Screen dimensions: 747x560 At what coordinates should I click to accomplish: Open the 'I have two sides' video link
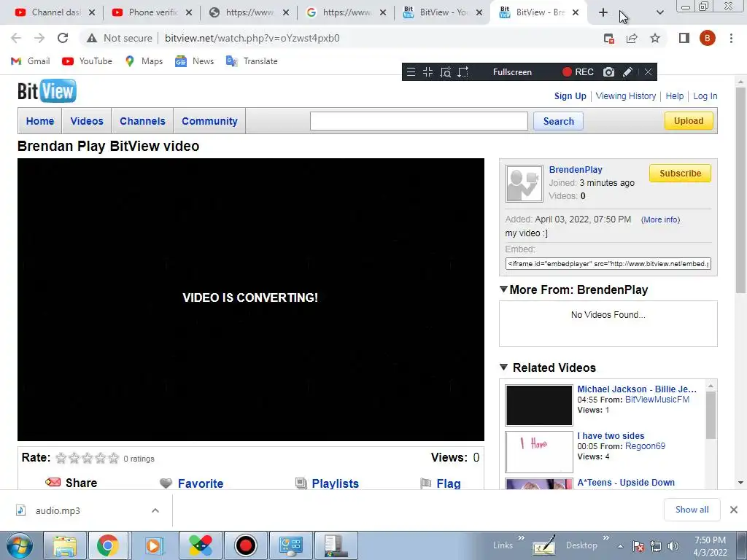coord(611,436)
